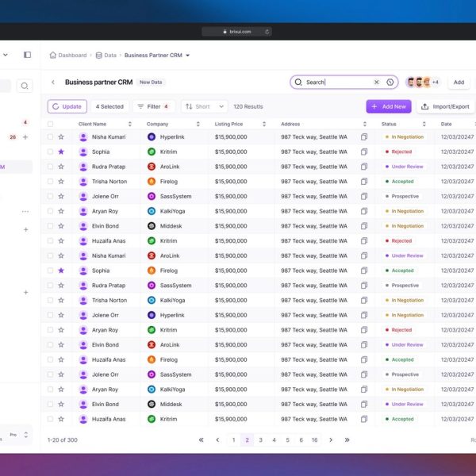The width and height of the screenshot is (476, 476).
Task: Click the brixui.com browser address bar
Action: (236, 32)
